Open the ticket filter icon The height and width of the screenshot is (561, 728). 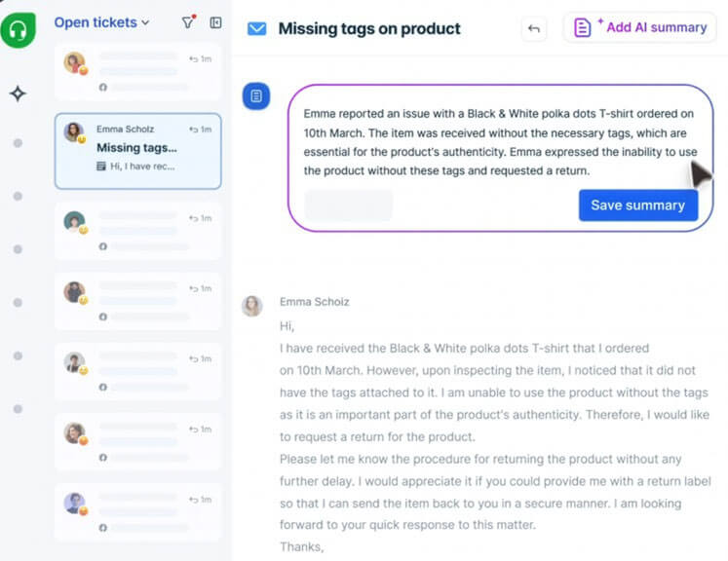click(188, 22)
